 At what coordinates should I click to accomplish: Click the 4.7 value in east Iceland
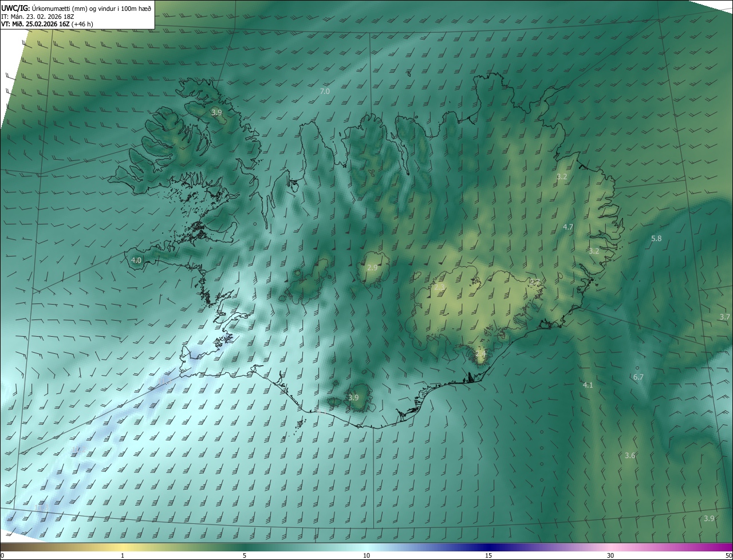click(x=568, y=227)
